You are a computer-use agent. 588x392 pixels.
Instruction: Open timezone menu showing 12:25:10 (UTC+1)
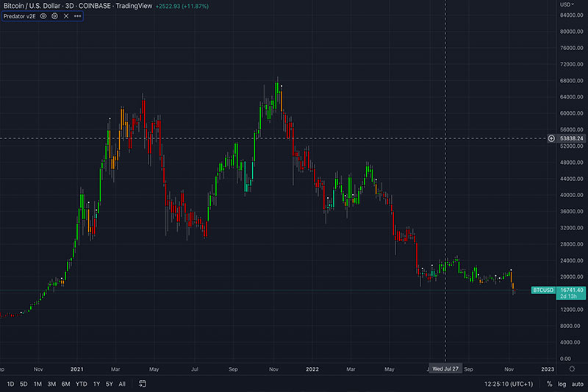508,384
